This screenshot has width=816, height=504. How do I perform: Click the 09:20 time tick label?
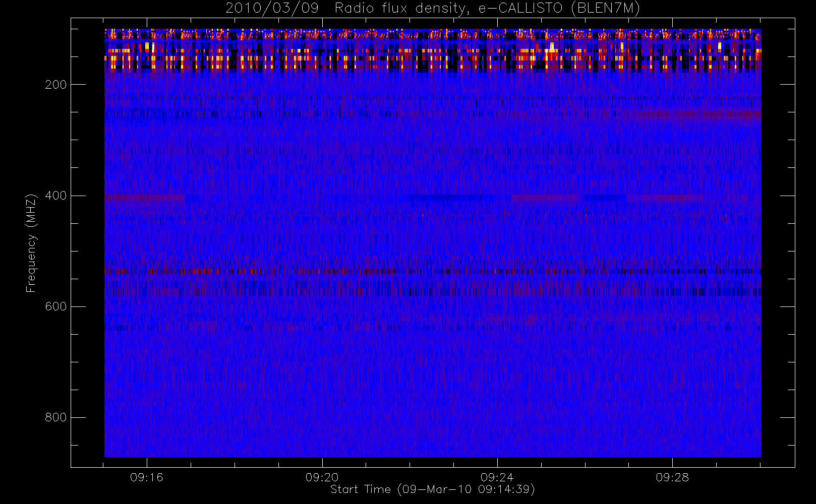coord(322,477)
